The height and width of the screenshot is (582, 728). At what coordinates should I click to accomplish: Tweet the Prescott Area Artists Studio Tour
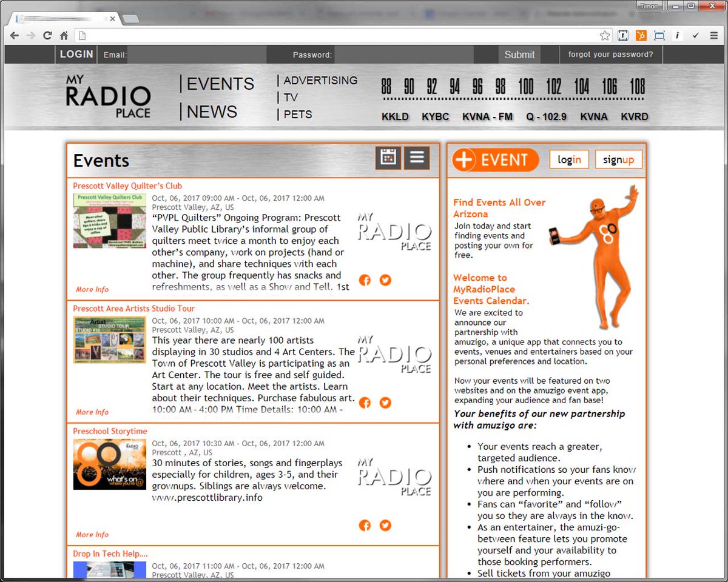[385, 403]
